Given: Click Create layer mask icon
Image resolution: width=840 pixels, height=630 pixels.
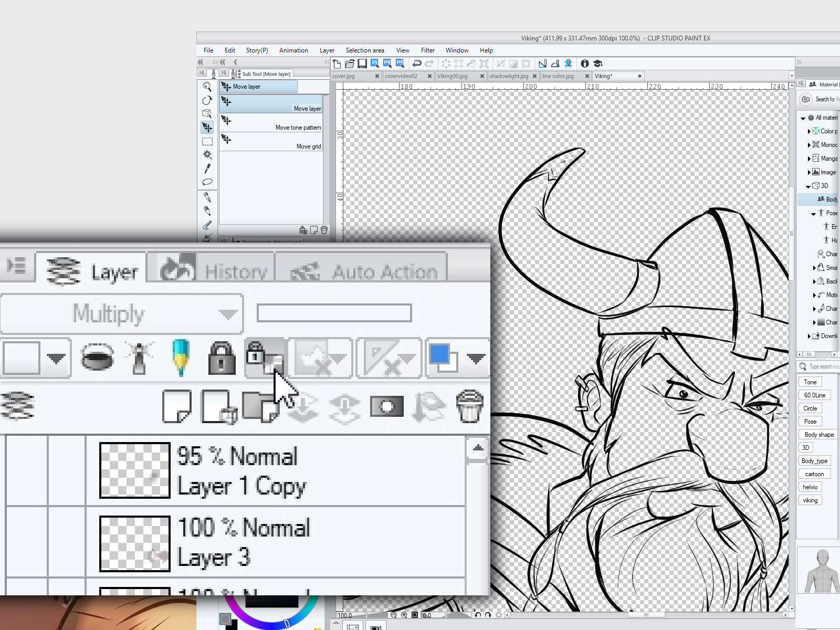Looking at the screenshot, I should pos(387,406).
